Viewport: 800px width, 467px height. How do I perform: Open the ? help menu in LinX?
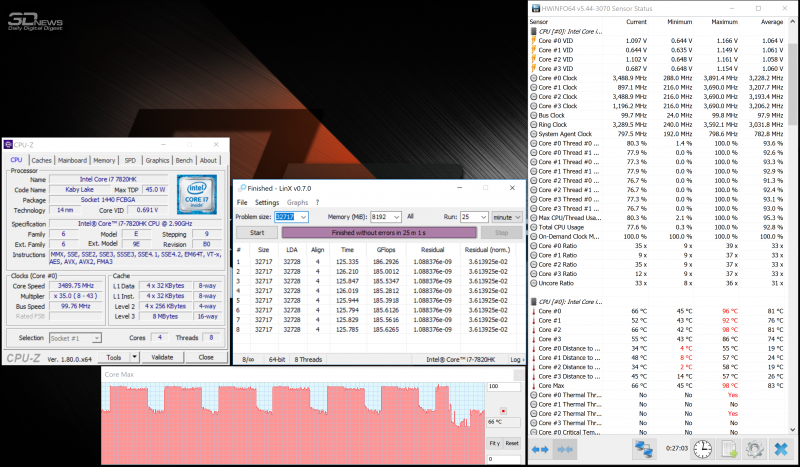317,203
